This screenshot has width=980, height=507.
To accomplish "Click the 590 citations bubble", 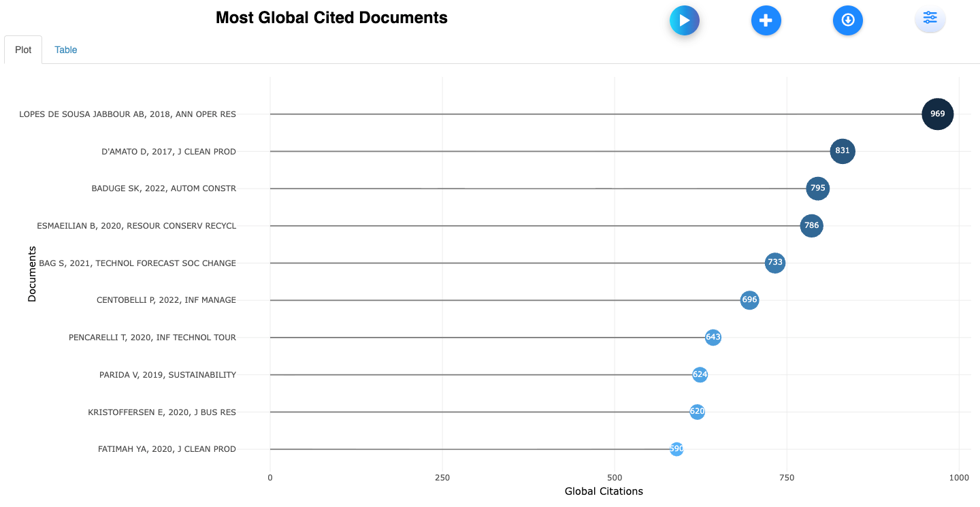I will coord(676,448).
